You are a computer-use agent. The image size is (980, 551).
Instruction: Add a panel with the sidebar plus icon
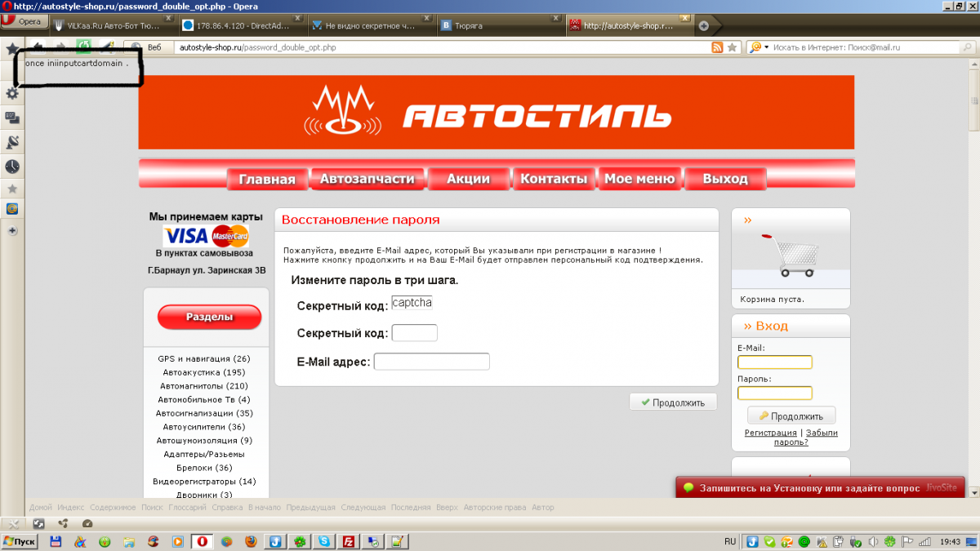(x=12, y=231)
